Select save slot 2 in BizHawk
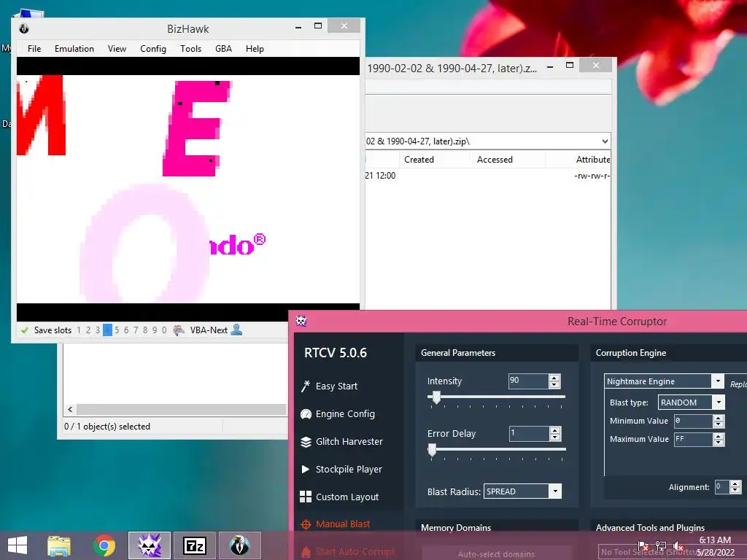747x560 pixels. click(x=88, y=330)
